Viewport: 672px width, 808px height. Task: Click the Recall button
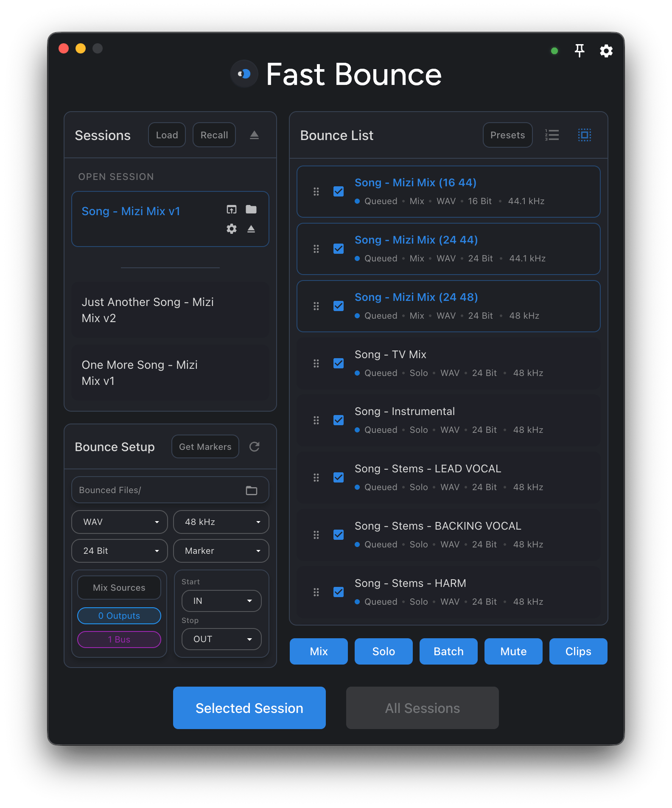coord(214,135)
